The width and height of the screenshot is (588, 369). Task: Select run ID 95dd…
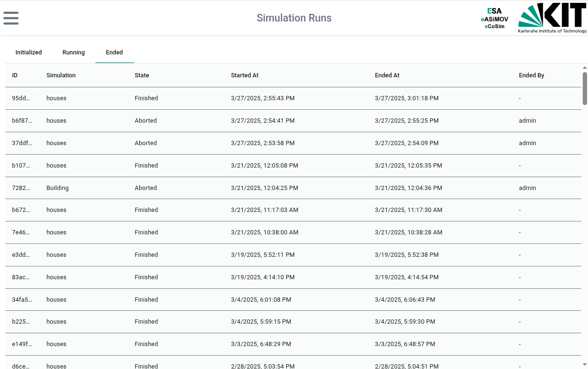[x=21, y=98]
